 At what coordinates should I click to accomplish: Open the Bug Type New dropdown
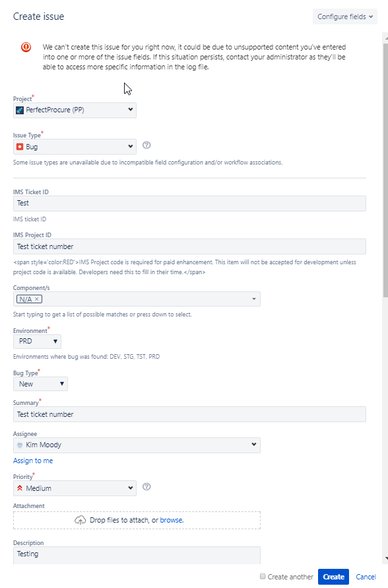click(40, 384)
